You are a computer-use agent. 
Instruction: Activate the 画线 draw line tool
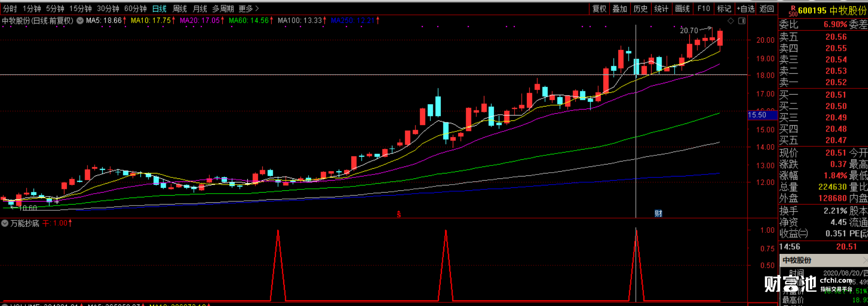tap(682, 9)
